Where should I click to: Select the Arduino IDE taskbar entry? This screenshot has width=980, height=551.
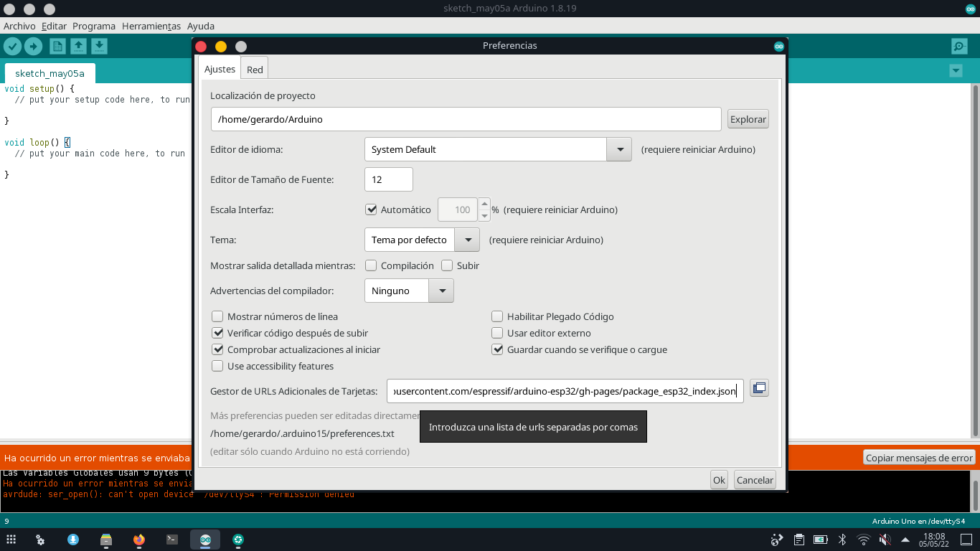point(205,540)
